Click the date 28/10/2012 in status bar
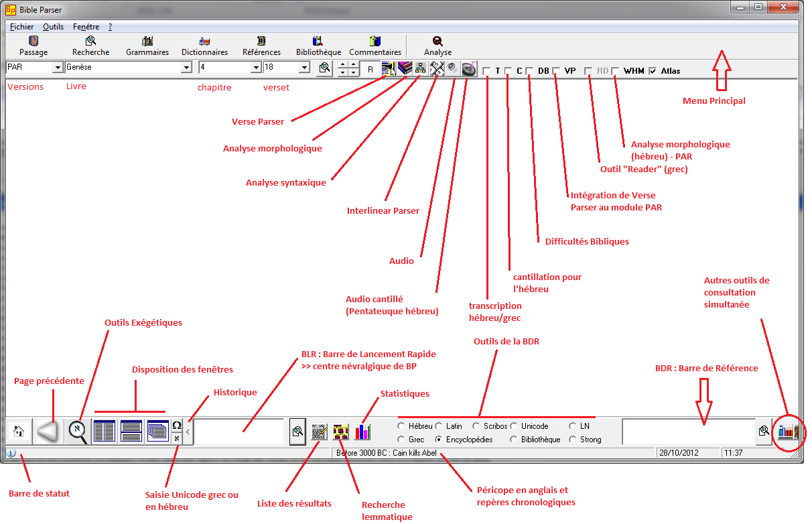The width and height of the screenshot is (812, 524). pyautogui.click(x=680, y=453)
